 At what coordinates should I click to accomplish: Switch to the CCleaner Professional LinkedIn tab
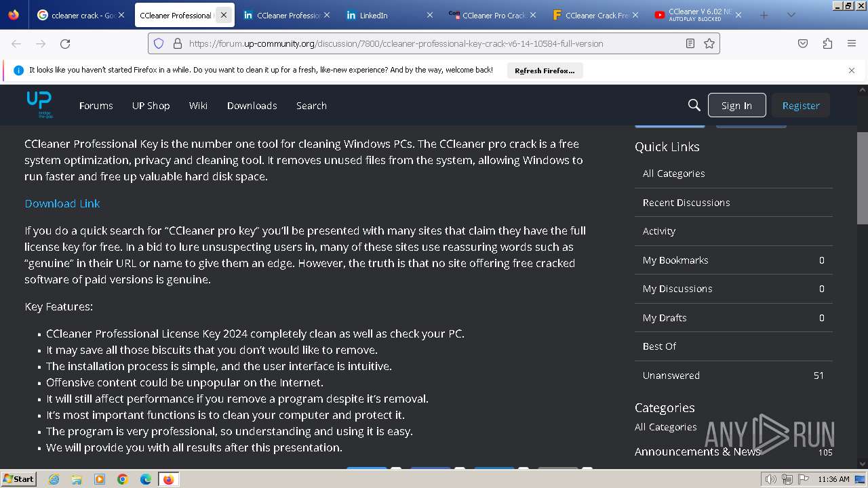tap(288, 15)
